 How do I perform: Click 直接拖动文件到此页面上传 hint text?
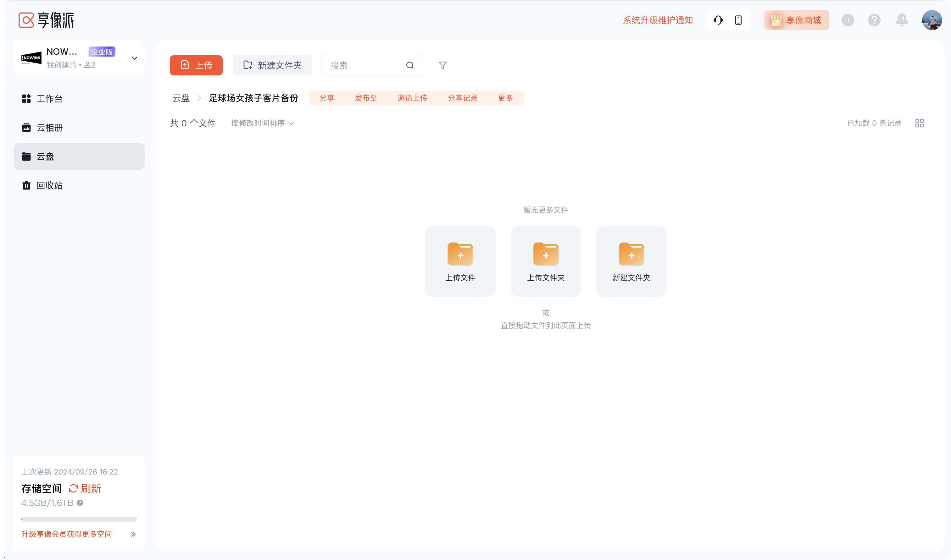(x=546, y=325)
